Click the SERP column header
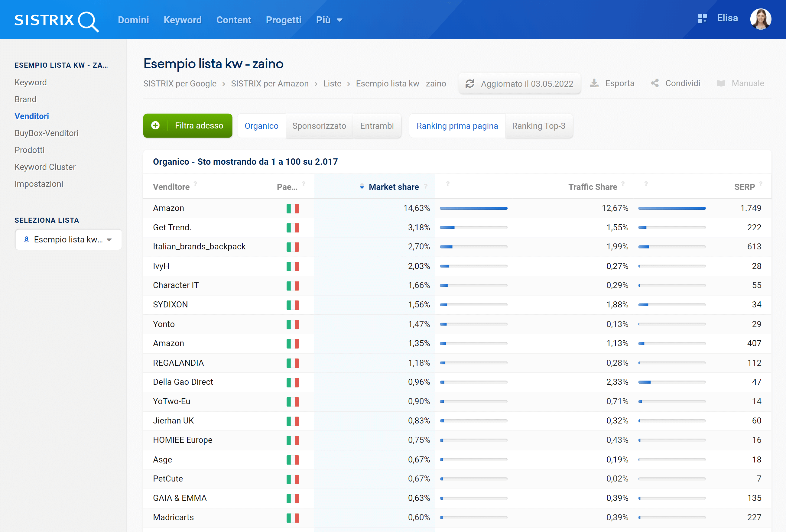Viewport: 786px width, 532px height. 744,187
